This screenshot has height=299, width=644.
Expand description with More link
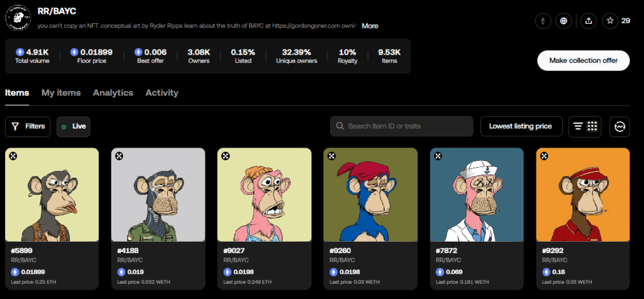coord(370,26)
